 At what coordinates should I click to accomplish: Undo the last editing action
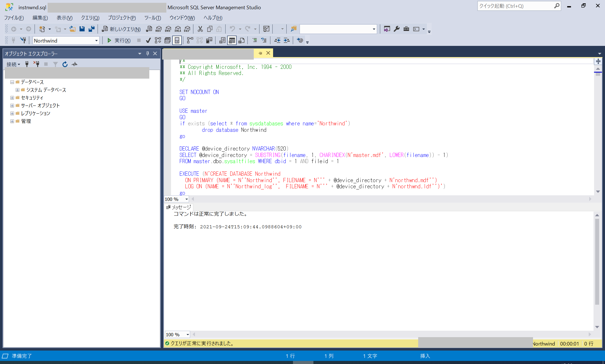coord(232,29)
